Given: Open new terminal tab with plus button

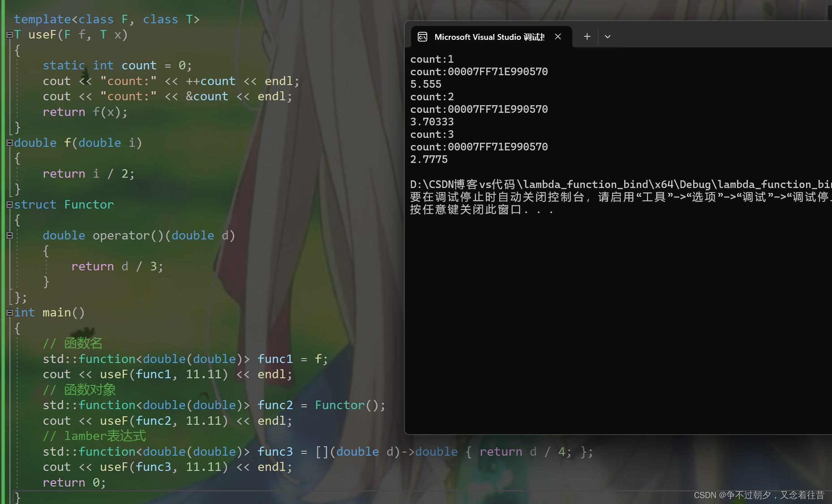Looking at the screenshot, I should coord(587,37).
